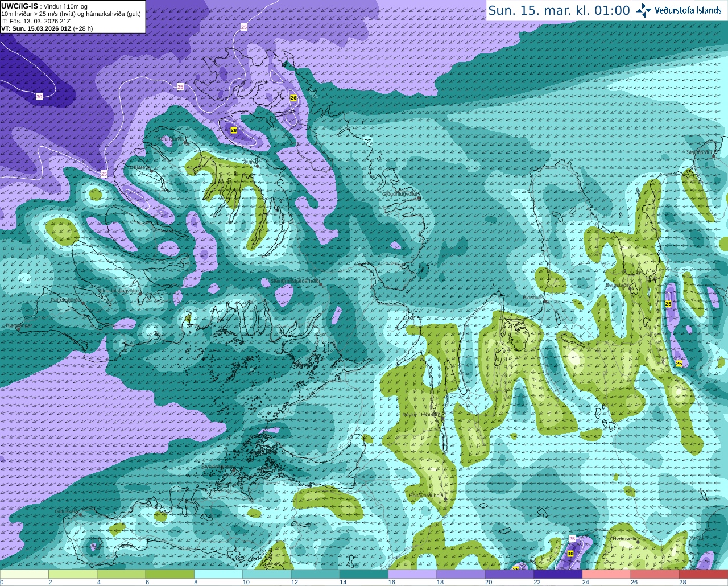This screenshot has height=586, width=728.
Task: Click the 20–22 m/s violet legend swatch
Action: pyautogui.click(x=510, y=574)
